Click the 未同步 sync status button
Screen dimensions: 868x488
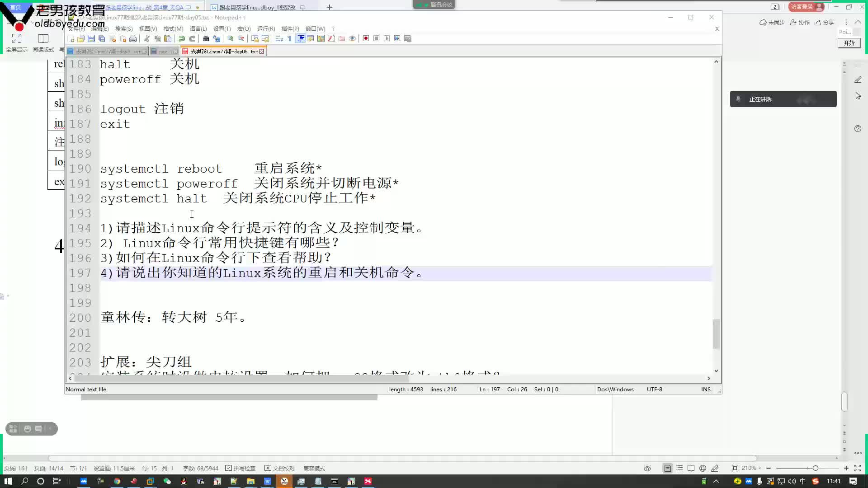[772, 22]
